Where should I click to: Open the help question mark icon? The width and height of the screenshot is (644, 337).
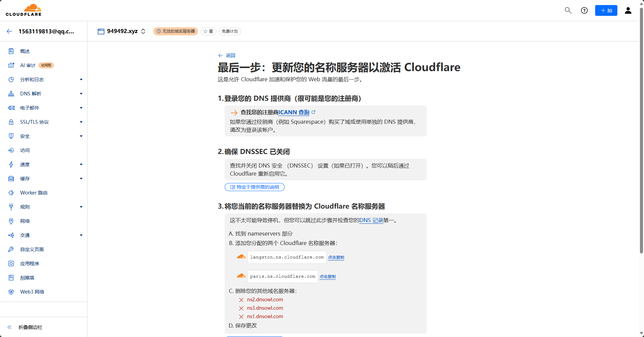click(584, 10)
